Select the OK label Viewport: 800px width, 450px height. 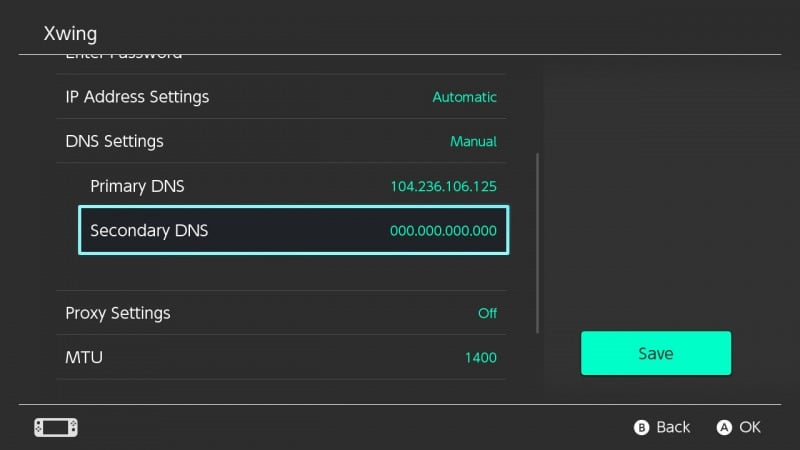tap(750, 427)
